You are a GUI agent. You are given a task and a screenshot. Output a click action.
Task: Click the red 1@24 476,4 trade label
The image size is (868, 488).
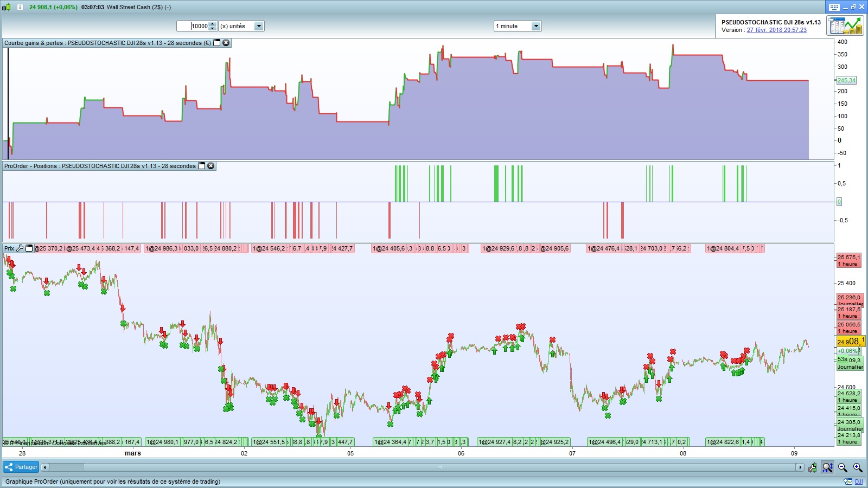603,248
